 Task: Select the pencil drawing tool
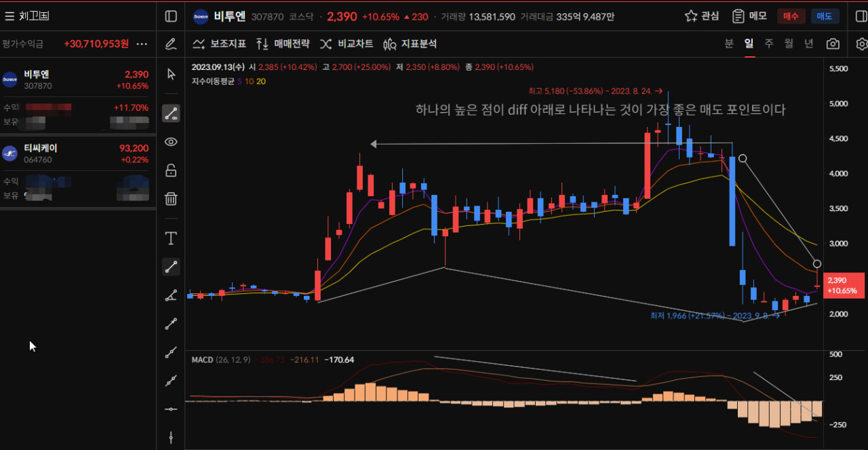(x=171, y=44)
